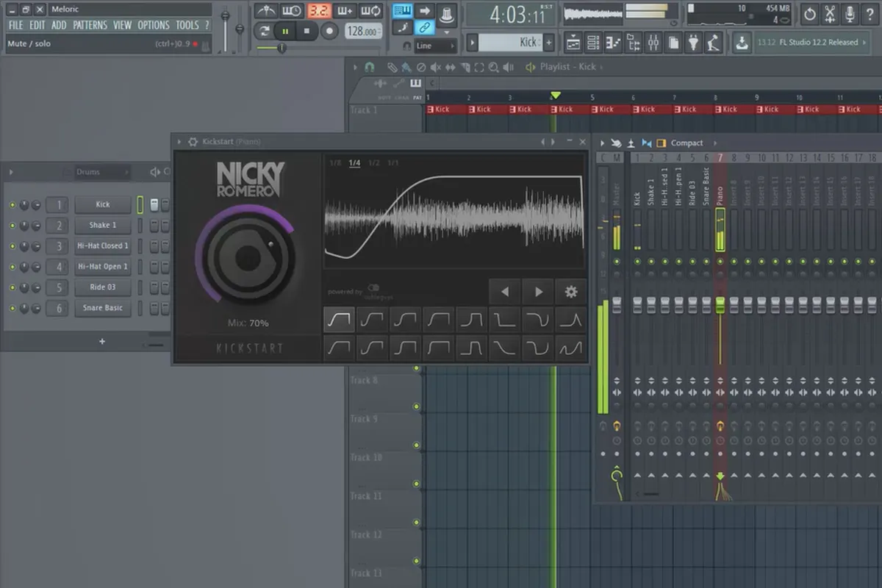The height and width of the screenshot is (588, 882).
Task: Select the 1/2 rate in Kickstart
Action: (x=374, y=162)
